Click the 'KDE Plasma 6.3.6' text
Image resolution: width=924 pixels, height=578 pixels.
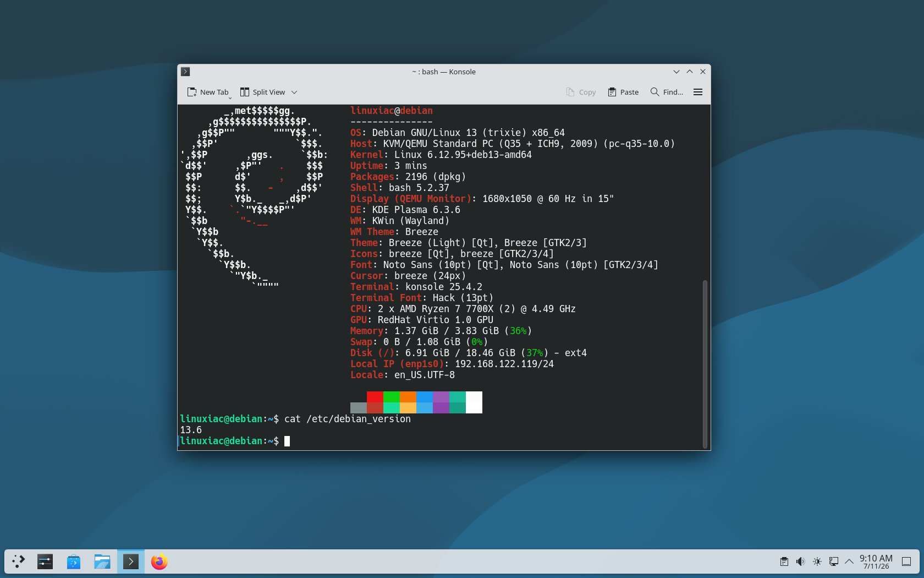(416, 210)
